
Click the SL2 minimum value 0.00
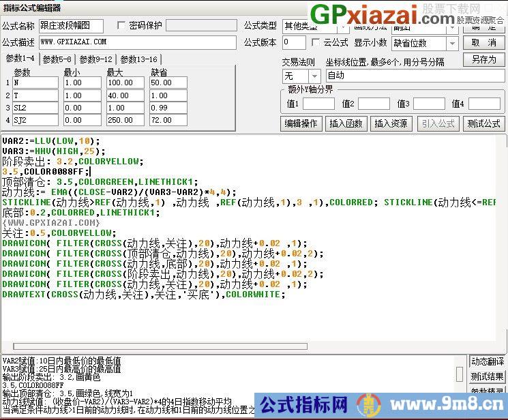tap(83, 108)
